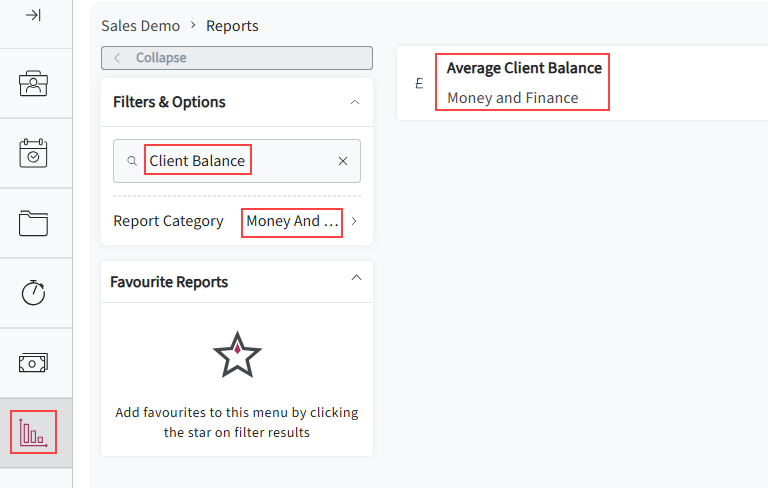Image resolution: width=768 pixels, height=488 pixels.
Task: Open the banknote money icon in sidebar
Action: pyautogui.click(x=33, y=363)
